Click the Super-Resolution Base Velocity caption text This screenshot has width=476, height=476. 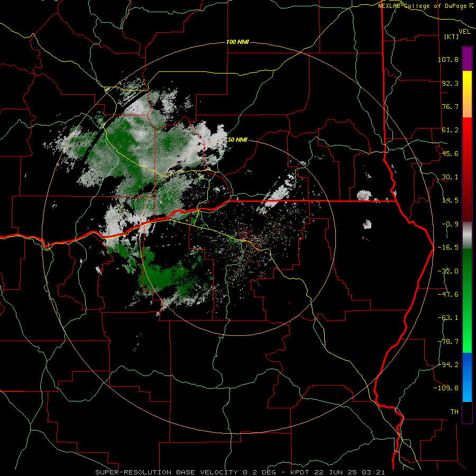[240, 472]
